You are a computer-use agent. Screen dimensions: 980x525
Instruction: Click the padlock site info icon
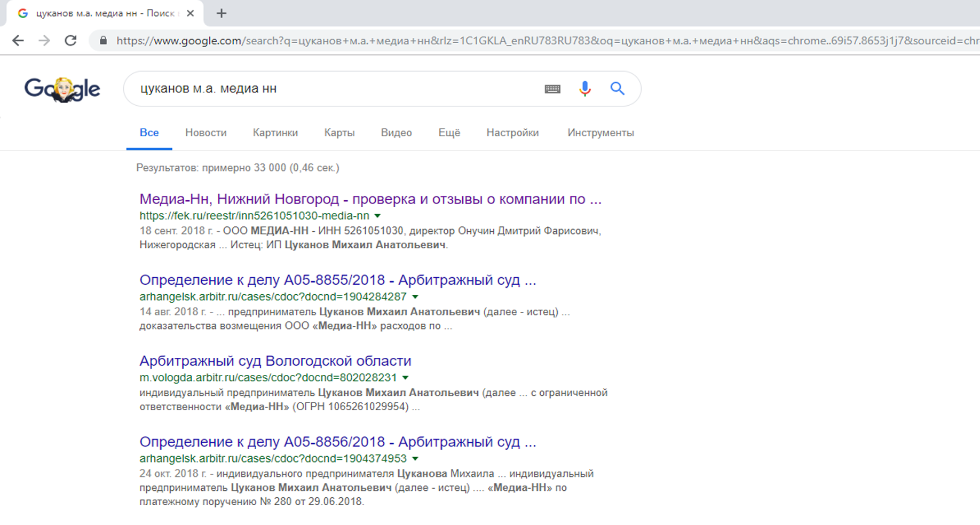(104, 41)
